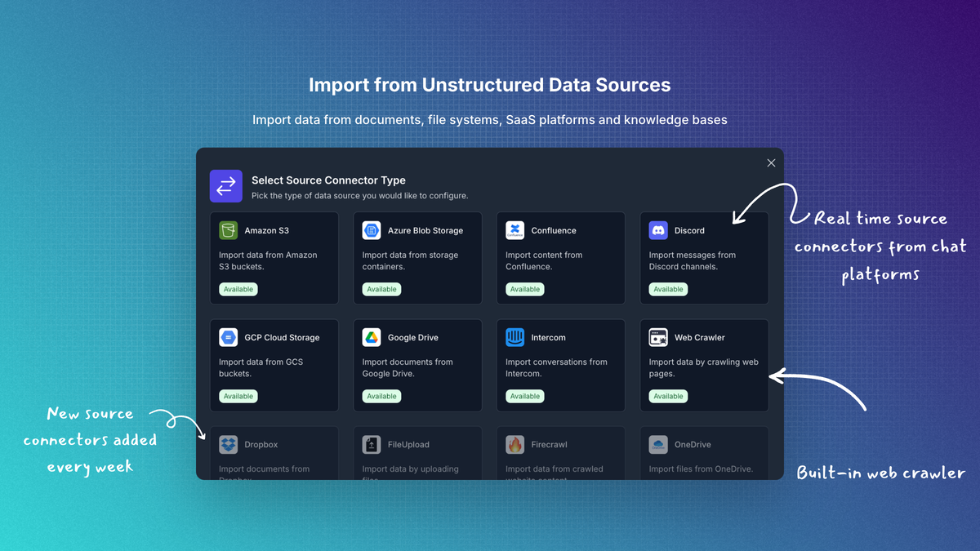Select the Google Drive icon

[372, 337]
